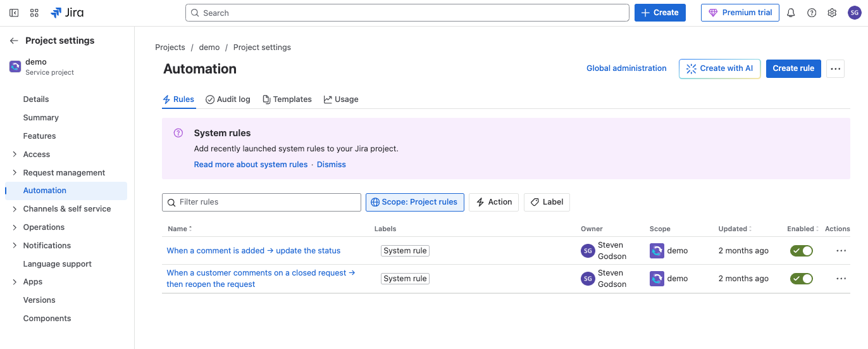This screenshot has width=868, height=349.
Task: Switch to the Templates tab
Action: pos(287,99)
